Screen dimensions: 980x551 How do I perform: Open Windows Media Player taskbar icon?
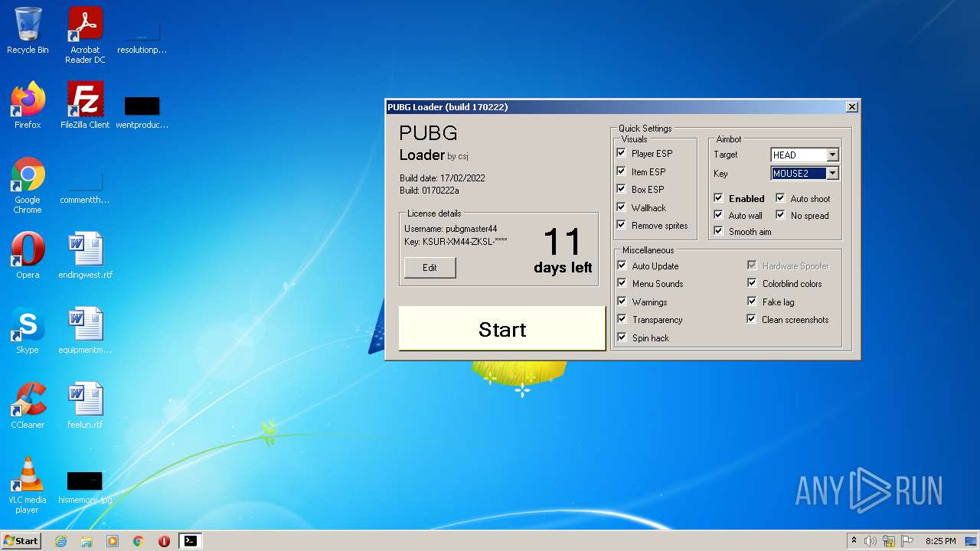[x=113, y=541]
